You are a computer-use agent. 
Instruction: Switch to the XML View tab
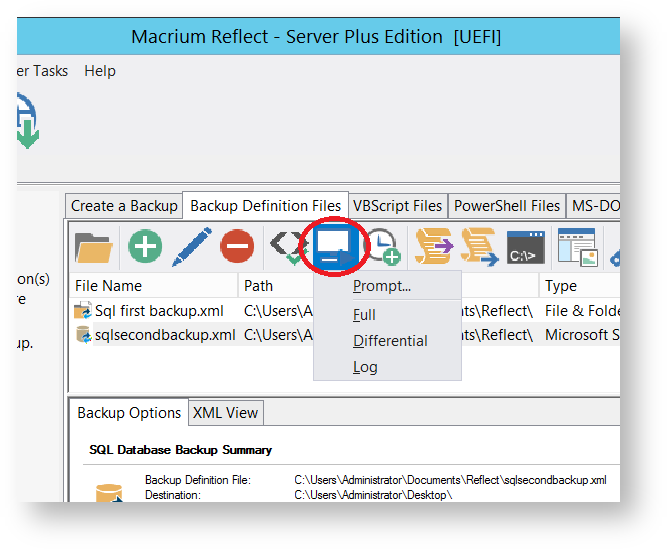tap(225, 413)
